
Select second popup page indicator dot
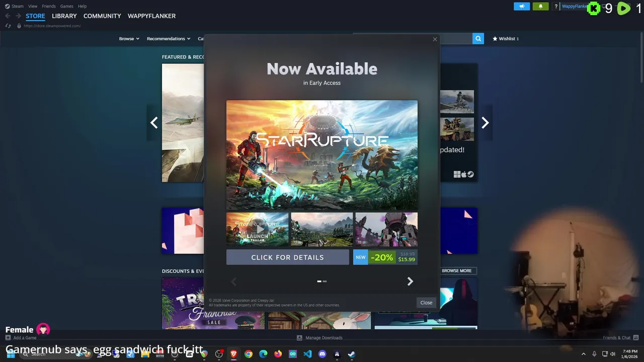[x=325, y=282]
